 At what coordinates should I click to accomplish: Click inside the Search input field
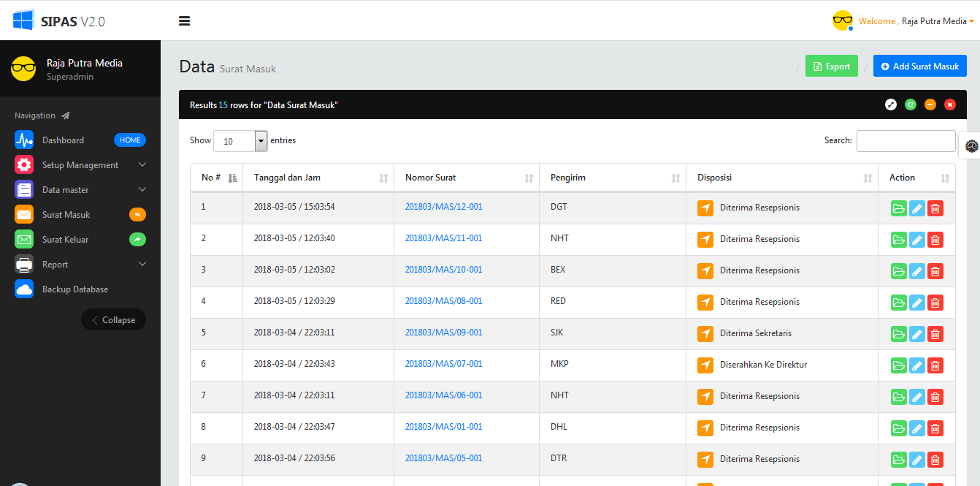(x=906, y=140)
